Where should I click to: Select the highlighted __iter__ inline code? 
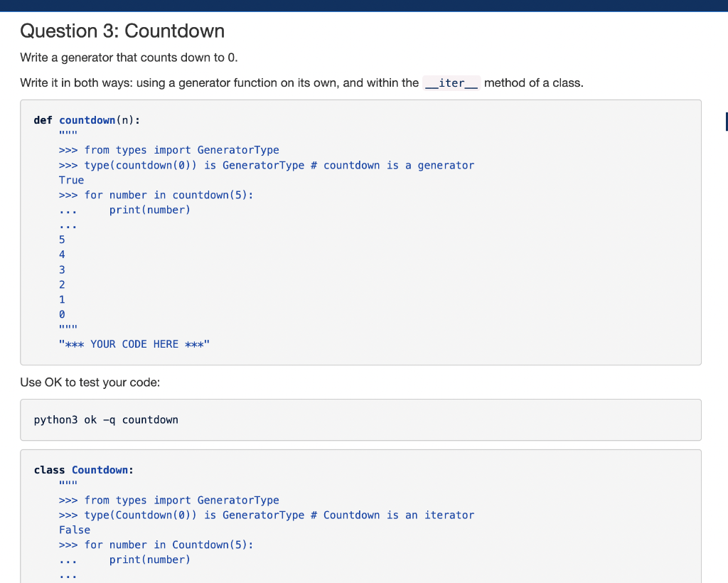pyautogui.click(x=451, y=82)
